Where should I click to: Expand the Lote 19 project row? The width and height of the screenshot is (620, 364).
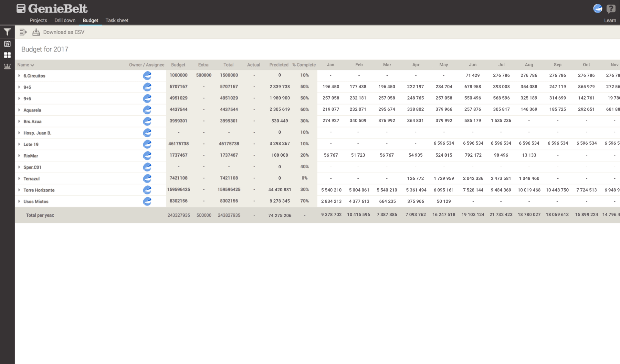19,144
